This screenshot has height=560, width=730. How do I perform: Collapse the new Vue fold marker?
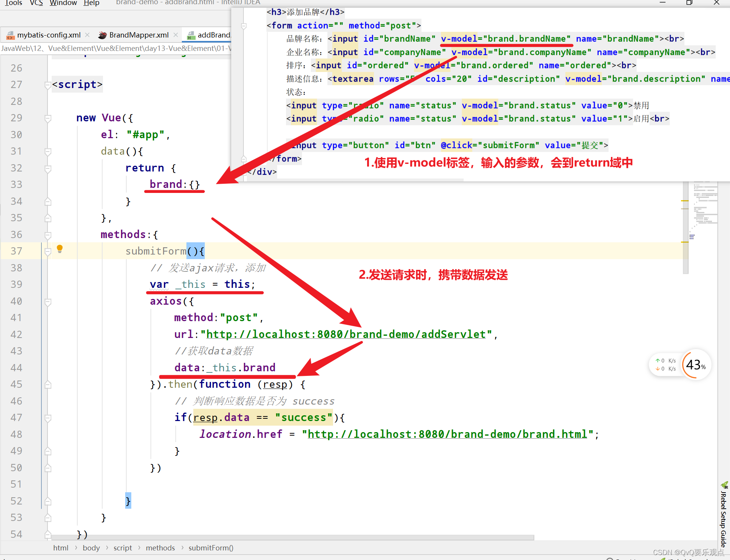48,118
